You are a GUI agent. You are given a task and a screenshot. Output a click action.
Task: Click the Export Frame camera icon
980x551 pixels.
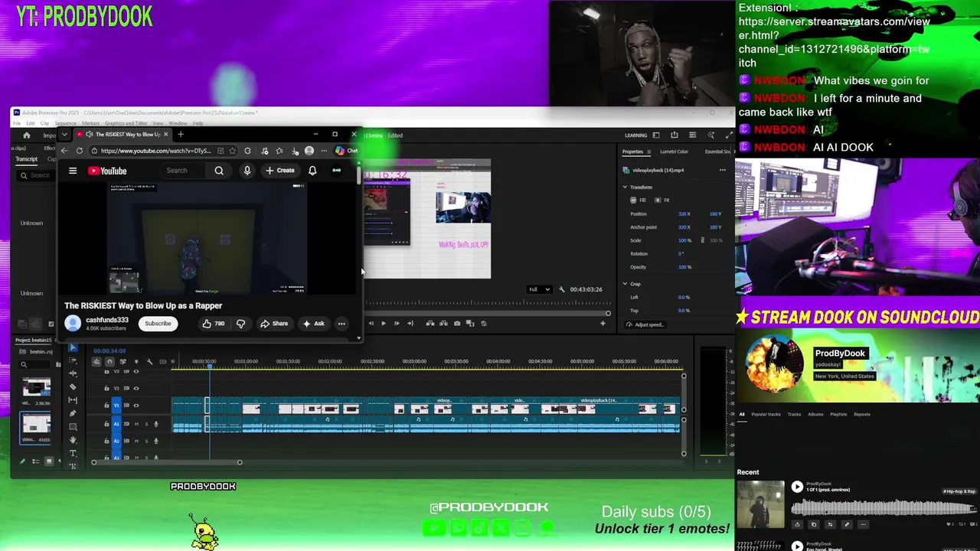(x=457, y=323)
